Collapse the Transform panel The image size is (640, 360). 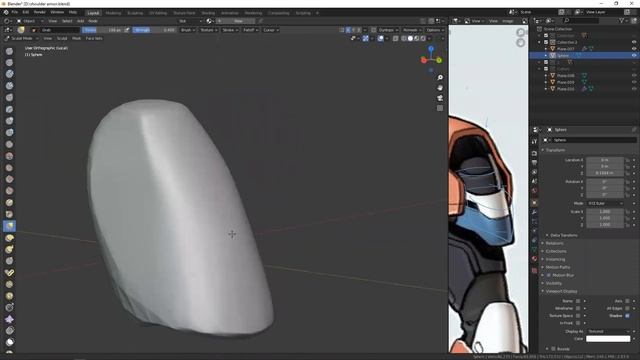coord(555,150)
